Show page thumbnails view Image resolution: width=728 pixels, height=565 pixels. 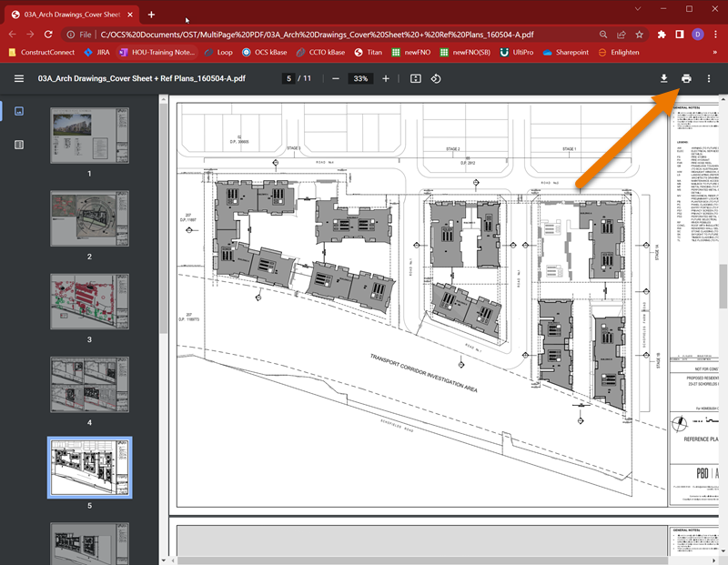pyautogui.click(x=19, y=111)
